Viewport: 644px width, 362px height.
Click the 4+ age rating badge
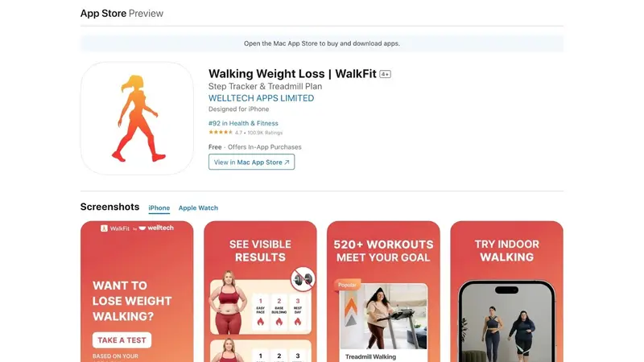pos(385,74)
